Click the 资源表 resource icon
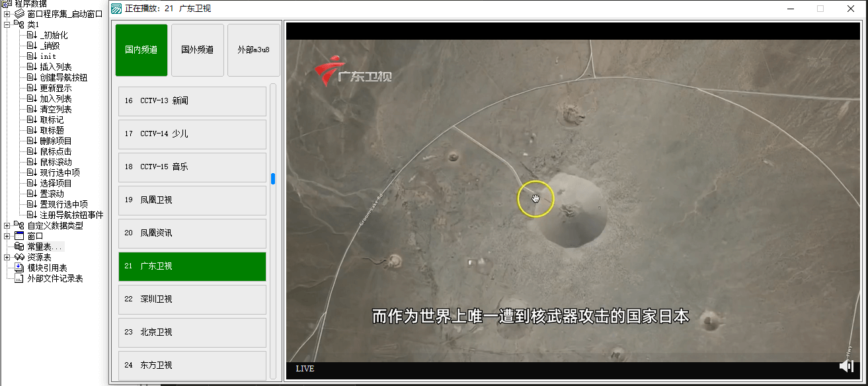The width and height of the screenshot is (868, 386). (x=19, y=257)
